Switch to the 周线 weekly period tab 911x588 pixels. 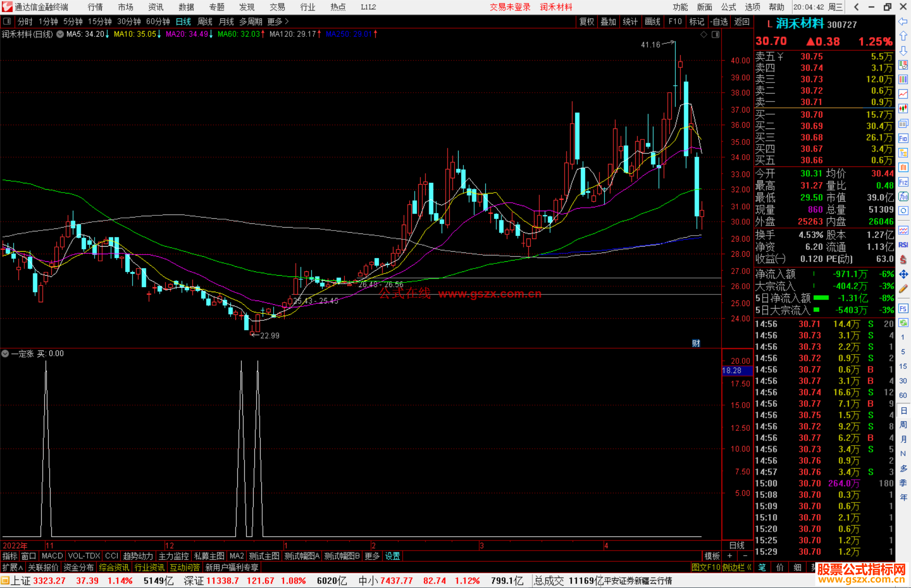tap(205, 21)
